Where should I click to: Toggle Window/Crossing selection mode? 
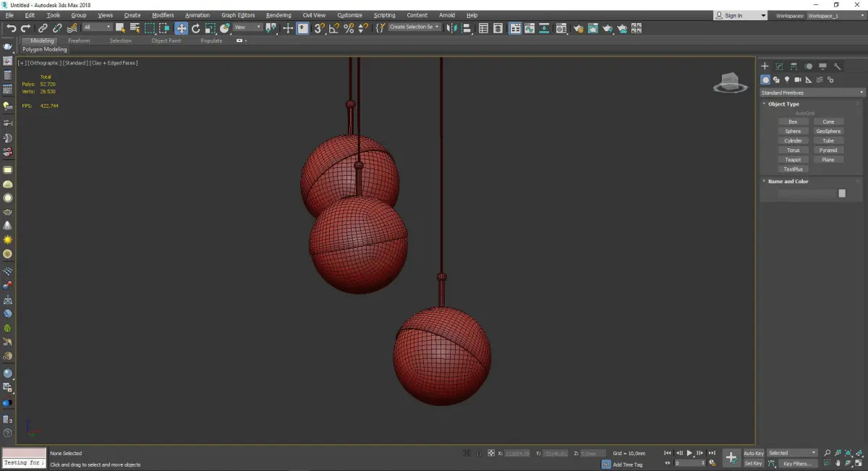click(164, 28)
